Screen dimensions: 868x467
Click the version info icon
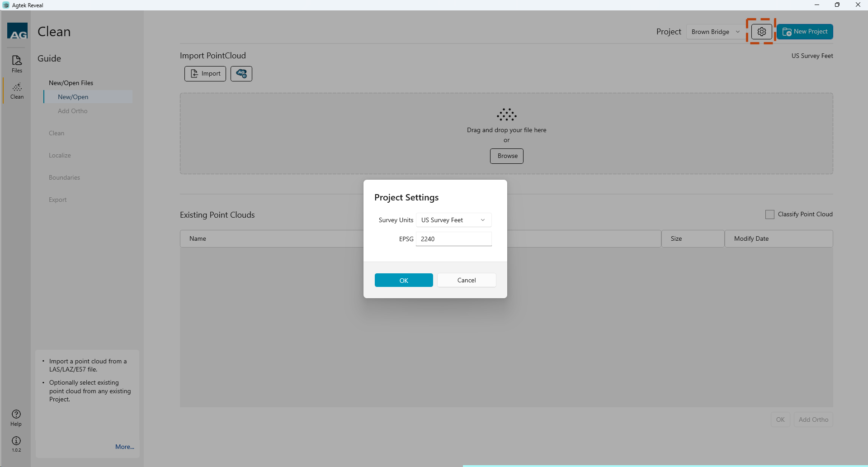16,441
